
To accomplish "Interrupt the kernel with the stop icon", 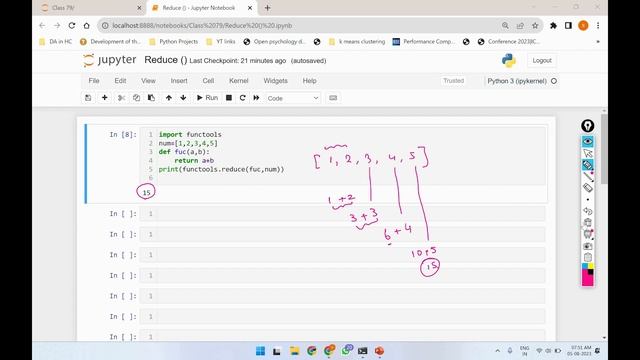I will point(229,98).
